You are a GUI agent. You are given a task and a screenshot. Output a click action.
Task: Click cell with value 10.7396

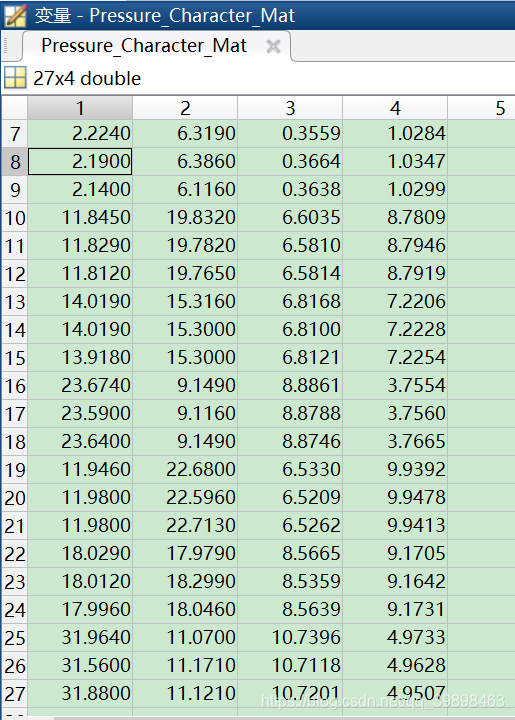pos(290,638)
